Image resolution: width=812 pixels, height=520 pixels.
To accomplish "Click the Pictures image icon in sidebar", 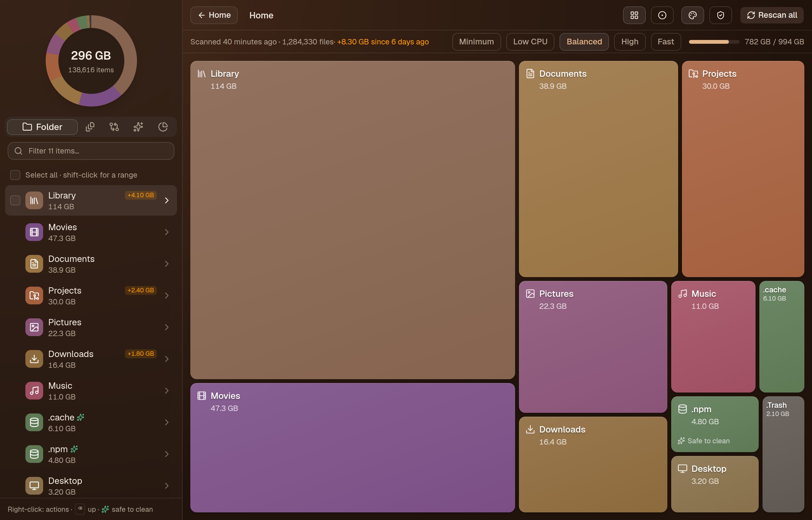I will tap(34, 327).
